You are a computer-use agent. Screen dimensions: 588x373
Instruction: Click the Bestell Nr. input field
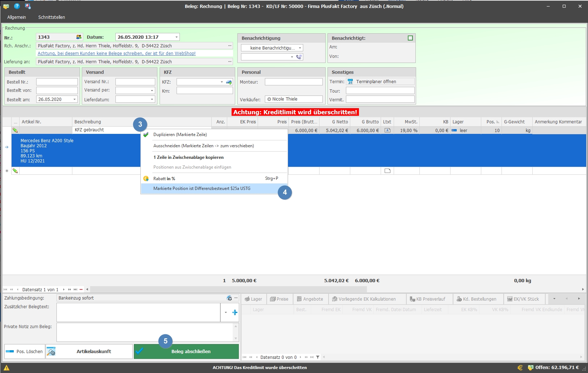[x=57, y=82]
